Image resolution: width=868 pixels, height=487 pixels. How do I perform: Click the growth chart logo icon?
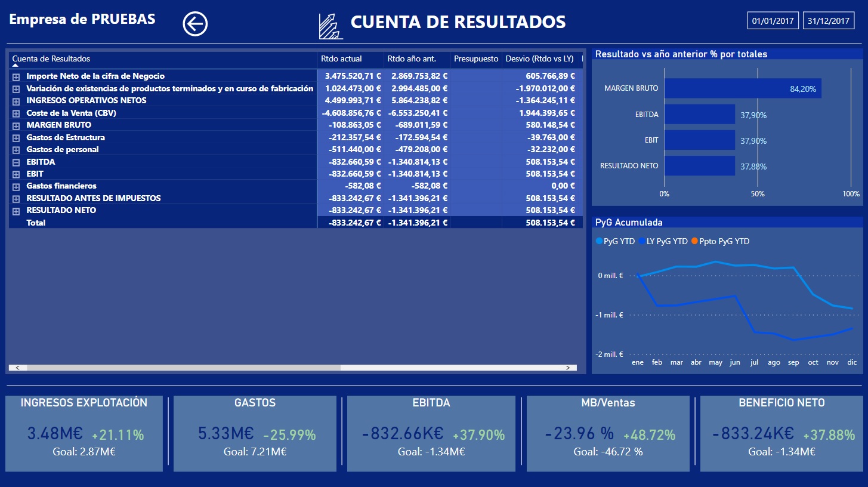tap(330, 26)
